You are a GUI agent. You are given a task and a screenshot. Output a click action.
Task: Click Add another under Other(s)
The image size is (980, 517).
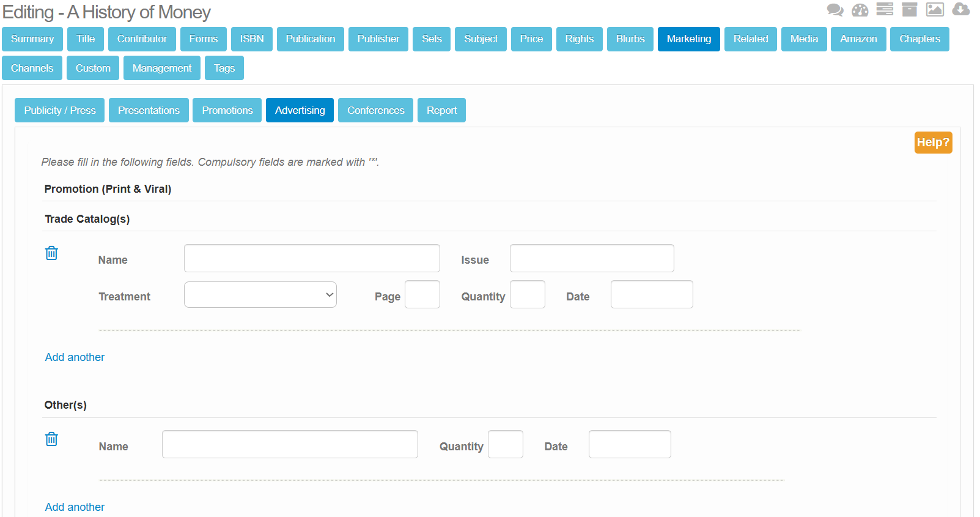75,507
